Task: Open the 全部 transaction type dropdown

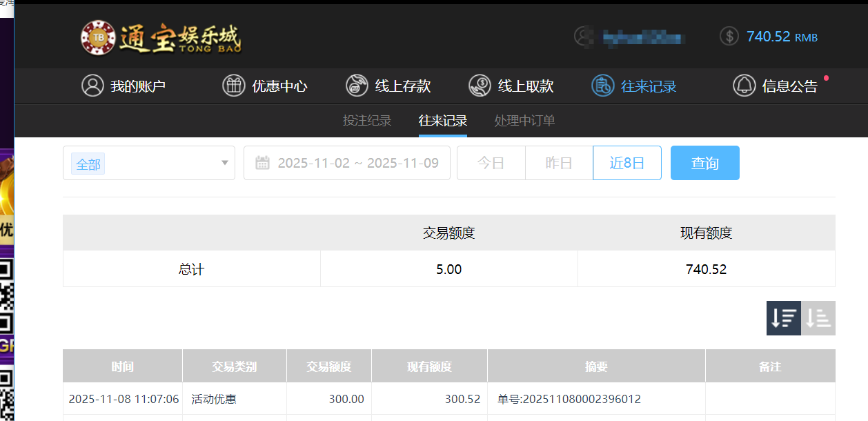Action: point(148,163)
